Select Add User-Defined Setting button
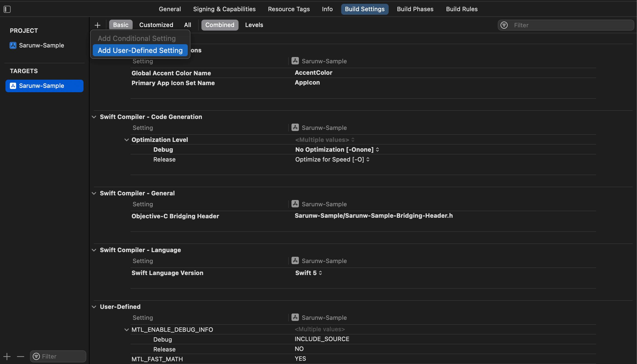637x364 pixels. pyautogui.click(x=139, y=50)
